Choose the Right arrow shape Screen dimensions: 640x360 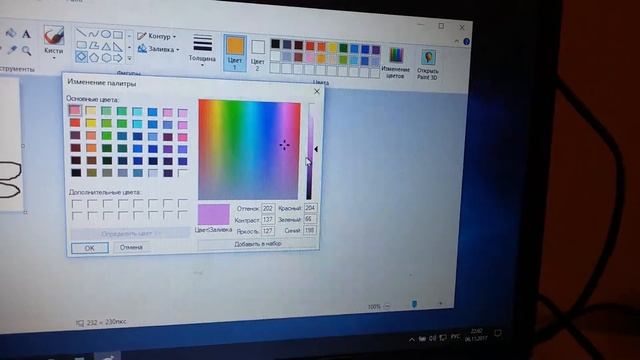(118, 58)
